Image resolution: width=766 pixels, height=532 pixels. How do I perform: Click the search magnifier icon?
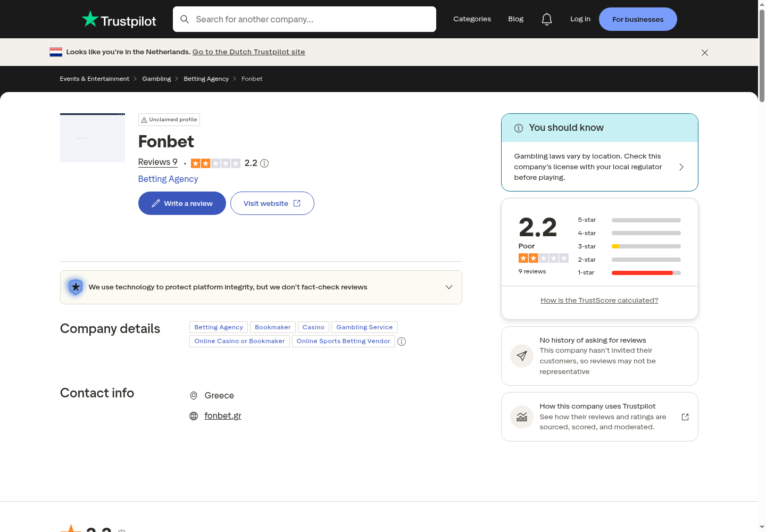[x=185, y=19]
